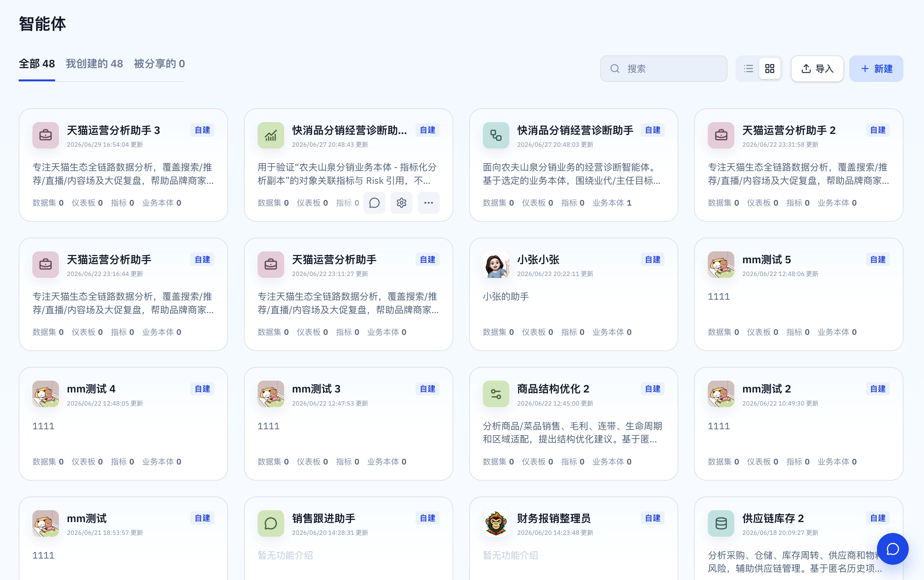Click the avatar image on the mm测试 card updated 2026/06/21

tap(46, 524)
